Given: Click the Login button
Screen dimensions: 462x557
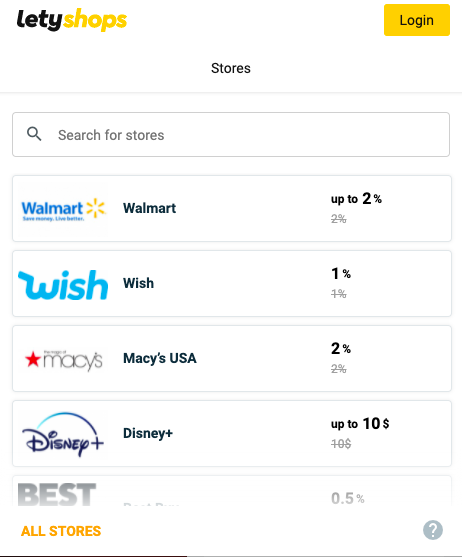Looking at the screenshot, I should [x=417, y=20].
